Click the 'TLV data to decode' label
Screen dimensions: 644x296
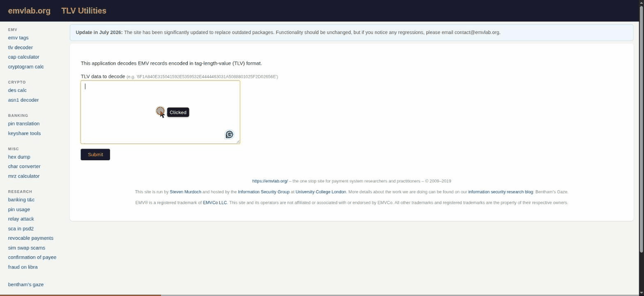[103, 77]
